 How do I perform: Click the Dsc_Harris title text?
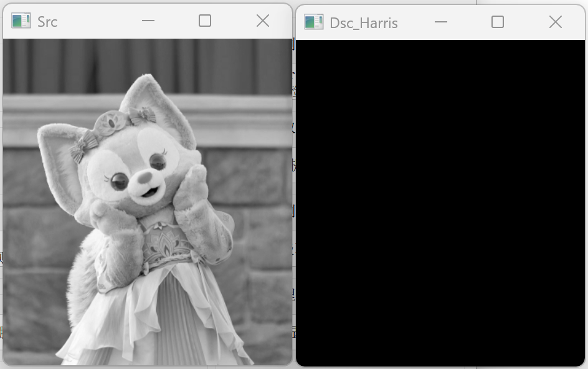click(x=364, y=23)
